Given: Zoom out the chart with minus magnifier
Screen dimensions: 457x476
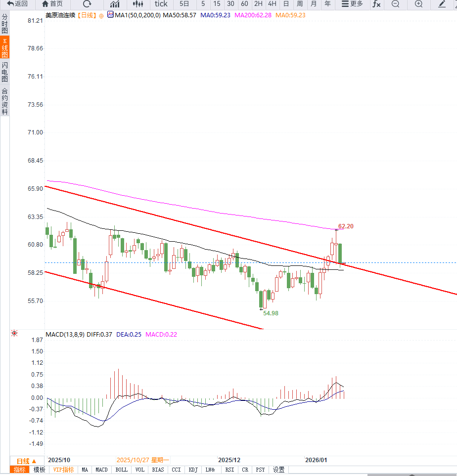Looking at the screenshot, I should (x=395, y=4).
